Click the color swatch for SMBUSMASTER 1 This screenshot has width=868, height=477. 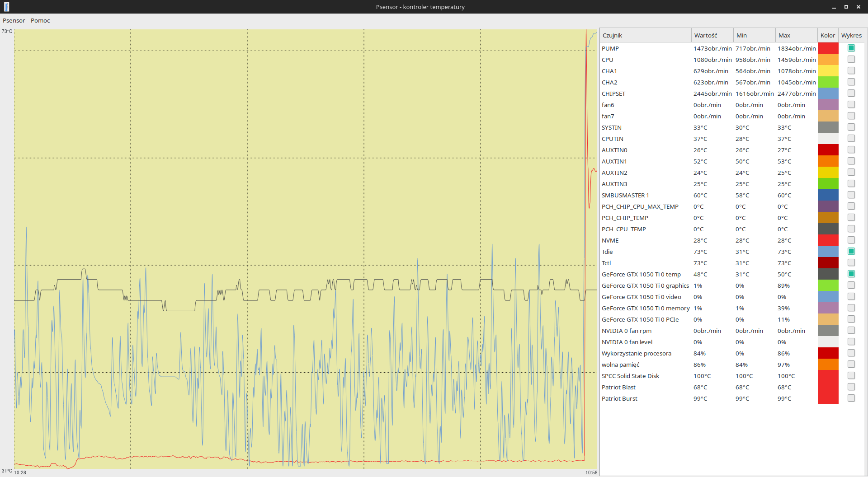click(x=828, y=195)
